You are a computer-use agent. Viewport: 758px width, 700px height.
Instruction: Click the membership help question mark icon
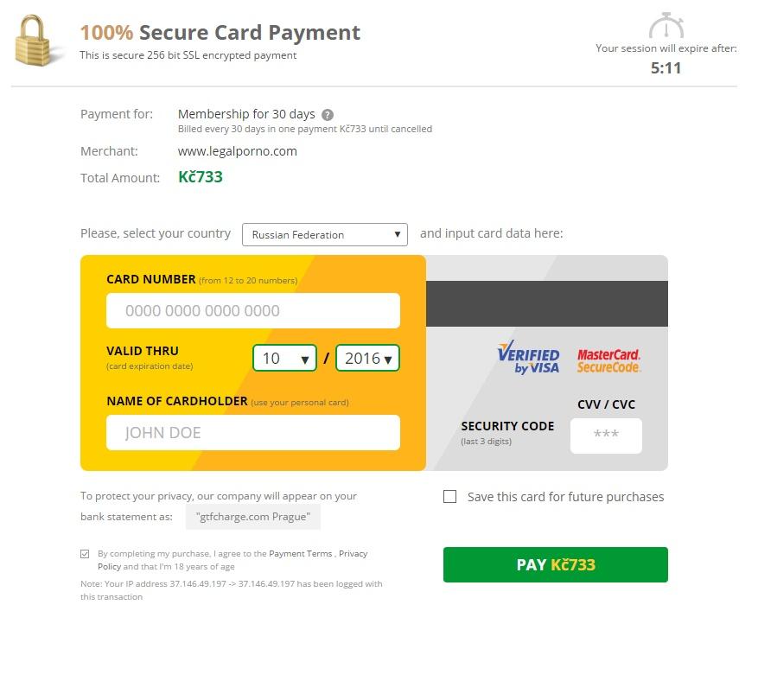coord(328,115)
